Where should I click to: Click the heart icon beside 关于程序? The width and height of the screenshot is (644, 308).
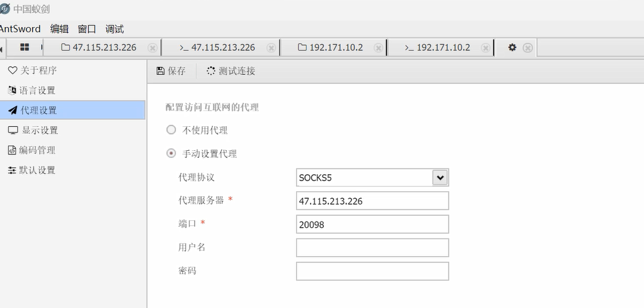[x=13, y=70]
